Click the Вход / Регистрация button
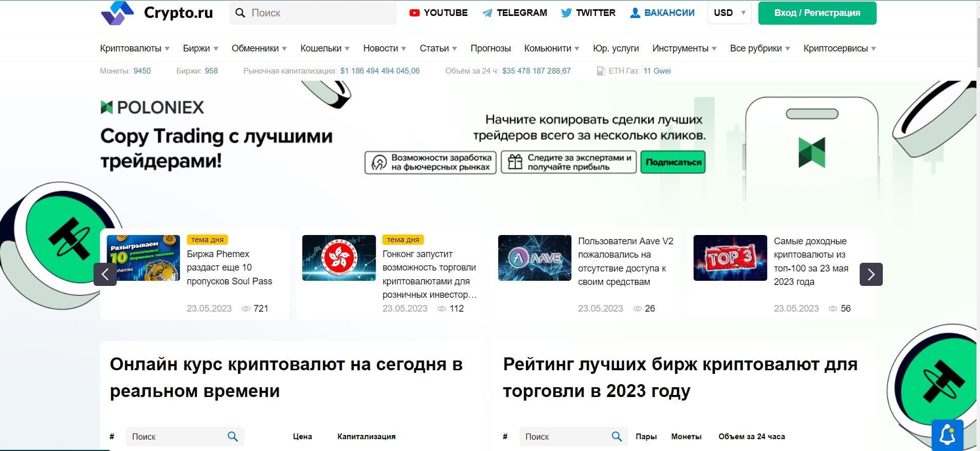Screen dimensions: 980x451 (817, 13)
